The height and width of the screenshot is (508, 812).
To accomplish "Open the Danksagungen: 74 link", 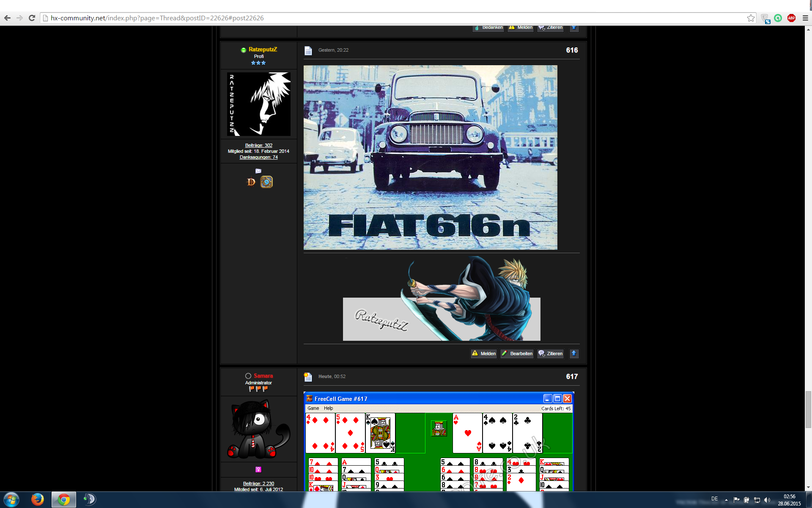I will (x=259, y=157).
